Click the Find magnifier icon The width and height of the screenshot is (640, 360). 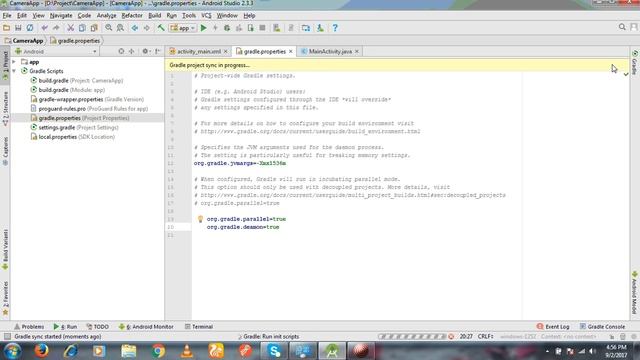(x=109, y=28)
